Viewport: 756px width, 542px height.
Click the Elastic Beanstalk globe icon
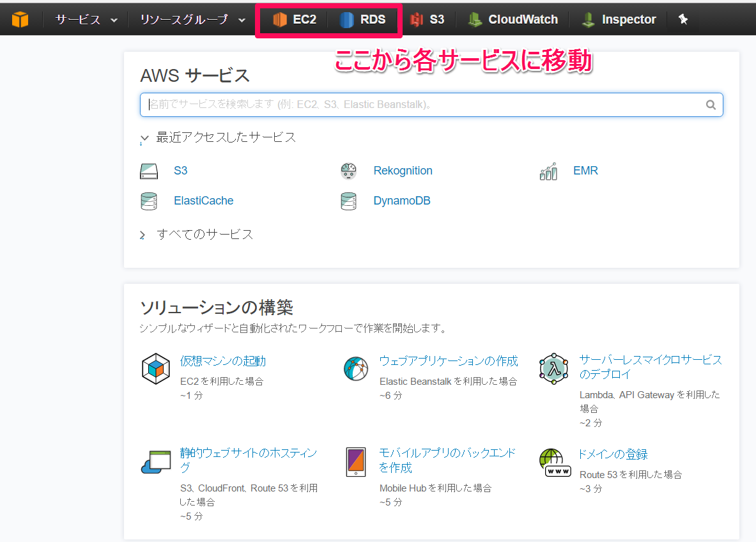pos(356,369)
